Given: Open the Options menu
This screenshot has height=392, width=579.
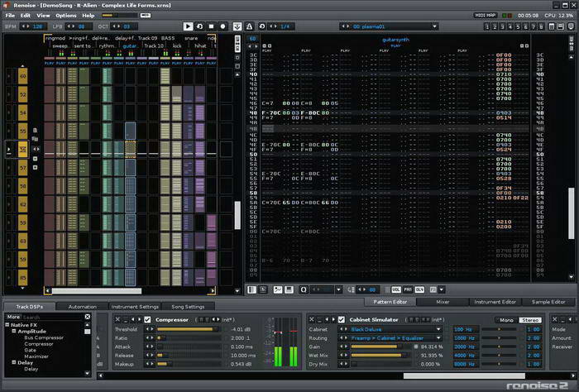Looking at the screenshot, I should pos(65,15).
